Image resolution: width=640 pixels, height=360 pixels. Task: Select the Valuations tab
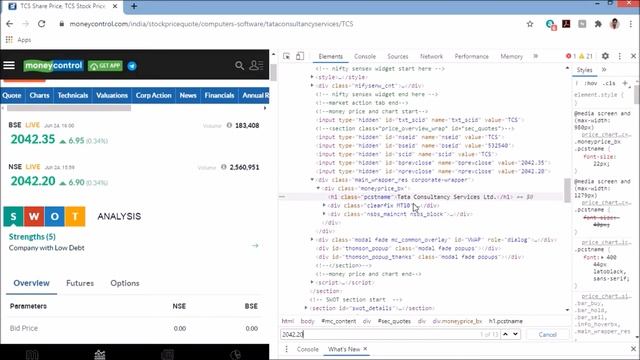coord(112,95)
